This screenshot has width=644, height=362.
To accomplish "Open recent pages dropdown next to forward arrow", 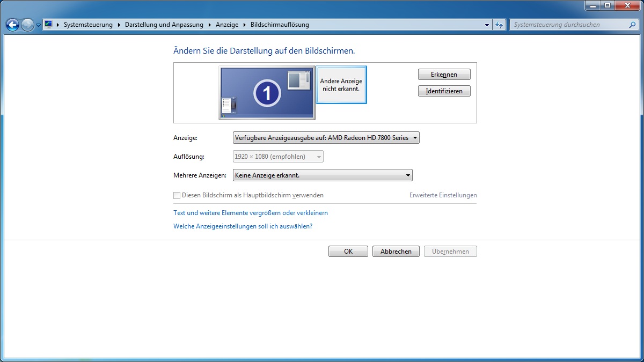I will [38, 25].
